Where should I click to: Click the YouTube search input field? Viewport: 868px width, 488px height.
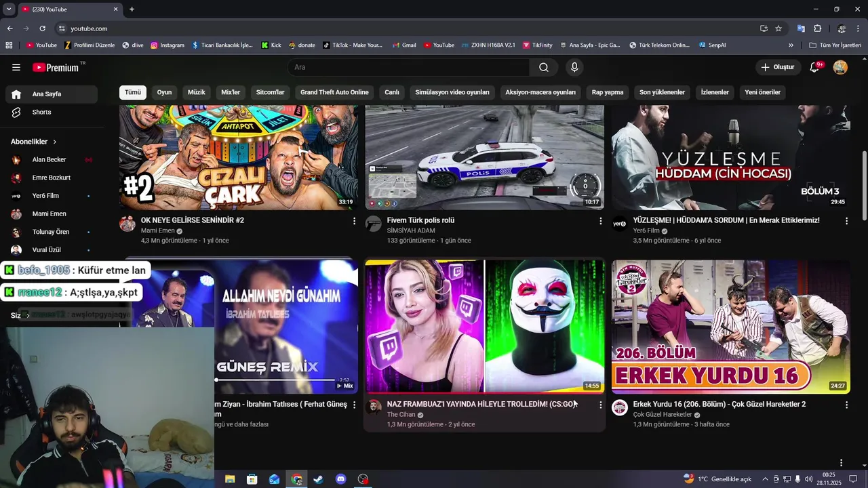click(x=409, y=67)
